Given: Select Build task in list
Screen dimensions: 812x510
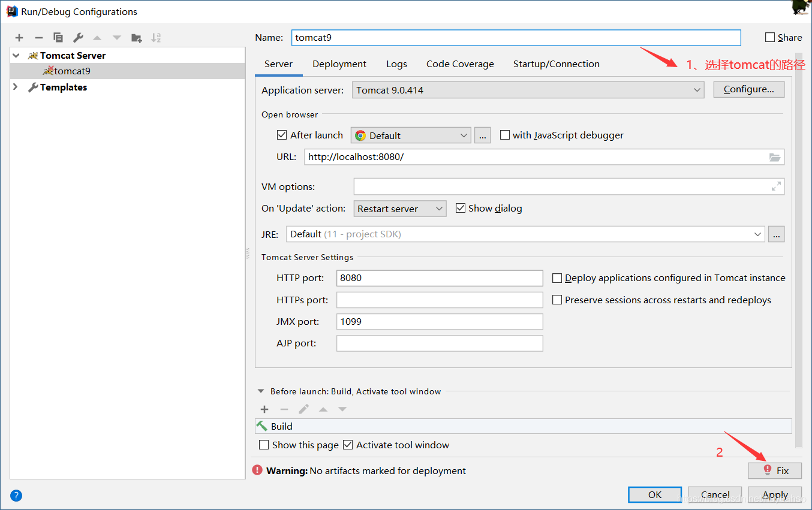Looking at the screenshot, I should (x=524, y=426).
